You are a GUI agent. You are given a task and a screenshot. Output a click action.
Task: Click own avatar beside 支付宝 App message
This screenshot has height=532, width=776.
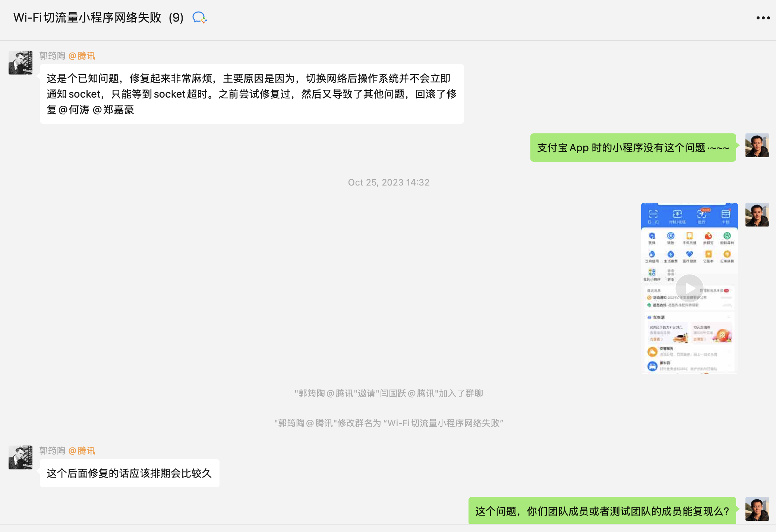tap(757, 145)
